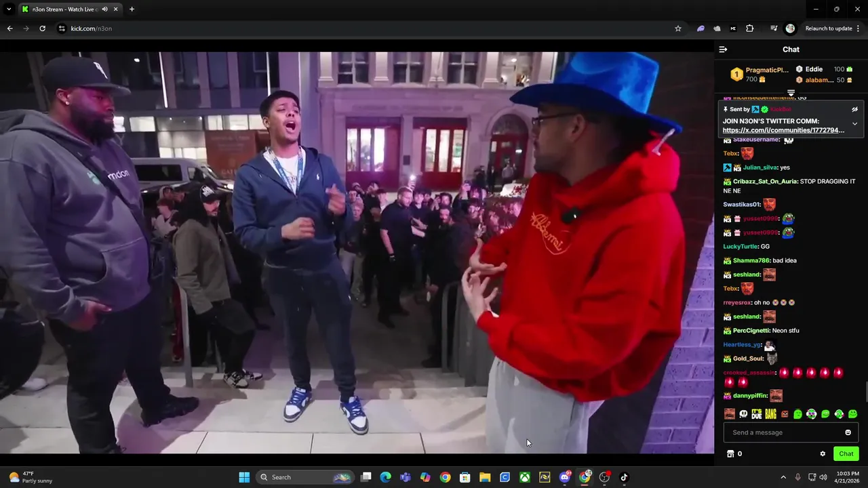868x488 pixels.
Task: Open Windows taskbar Search box
Action: tap(304, 477)
